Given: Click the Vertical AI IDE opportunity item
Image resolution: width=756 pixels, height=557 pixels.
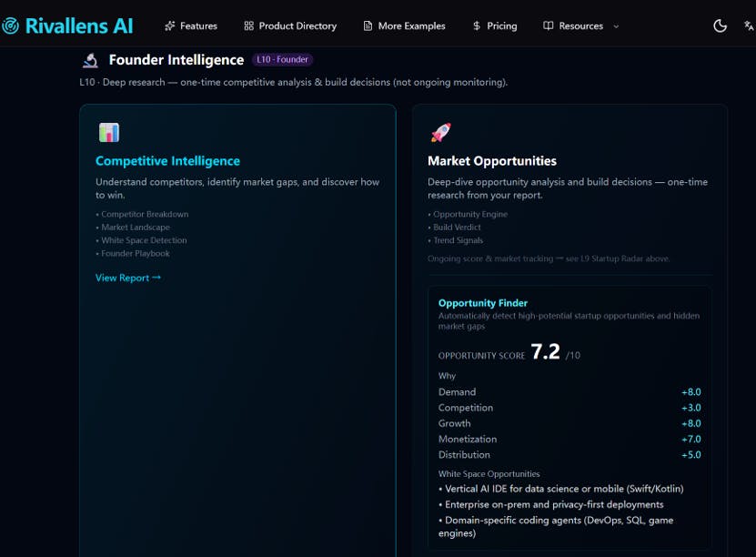Looking at the screenshot, I should [x=561, y=489].
